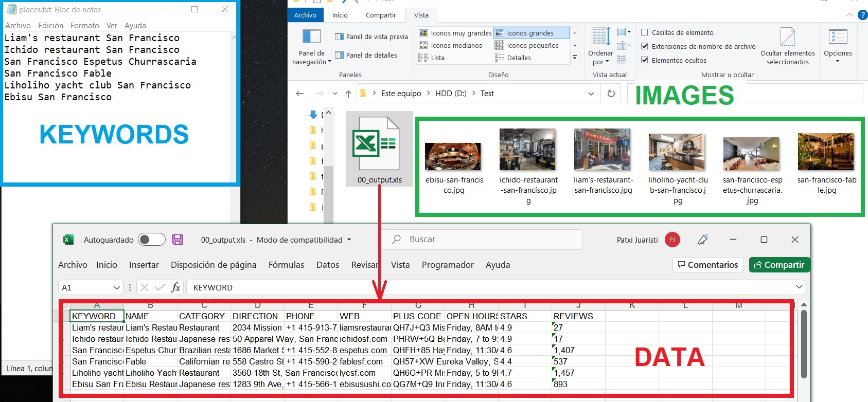
Task: Open the recent locations dropdown arrow
Action: [x=335, y=94]
